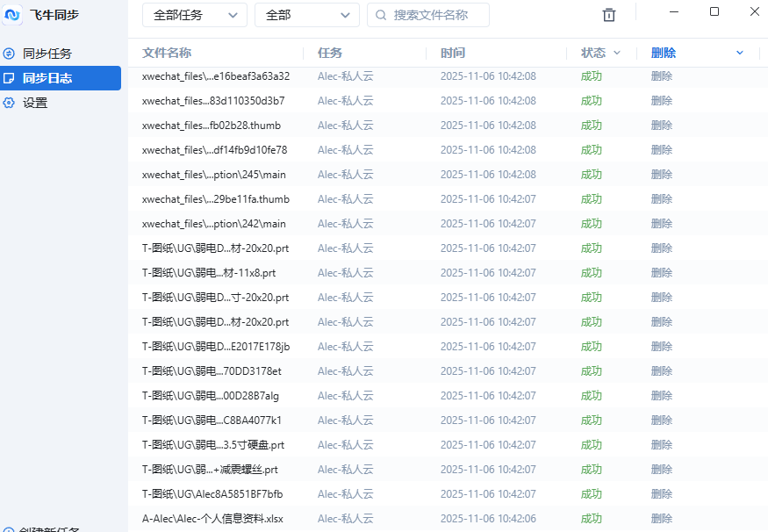Delete log row Alec-个人信息资料.xlsx
The image size is (768, 532).
[x=661, y=519]
